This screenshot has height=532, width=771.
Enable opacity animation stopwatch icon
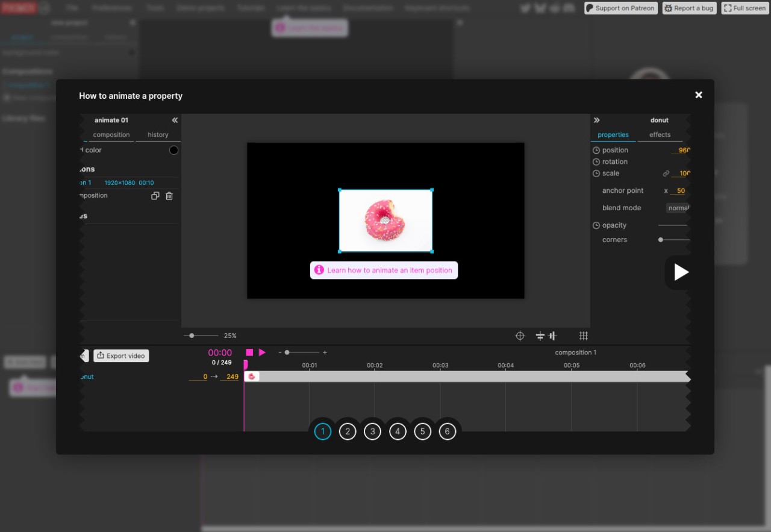(596, 225)
